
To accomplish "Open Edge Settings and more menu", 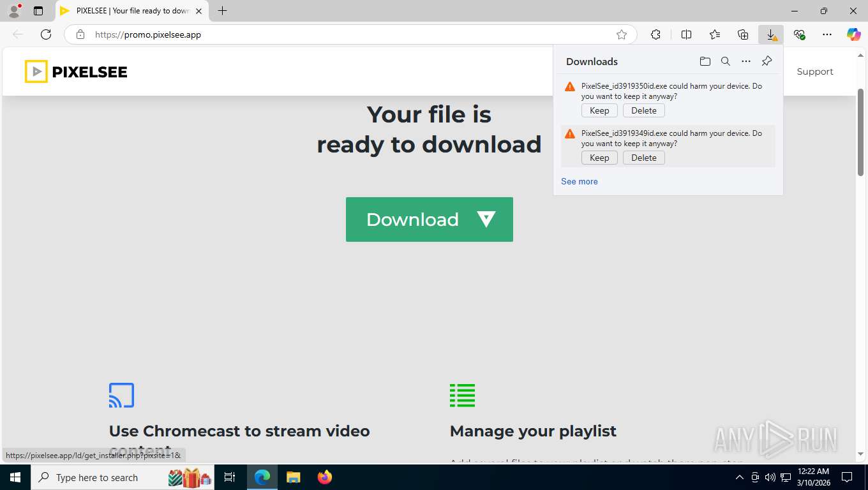I will 827,34.
